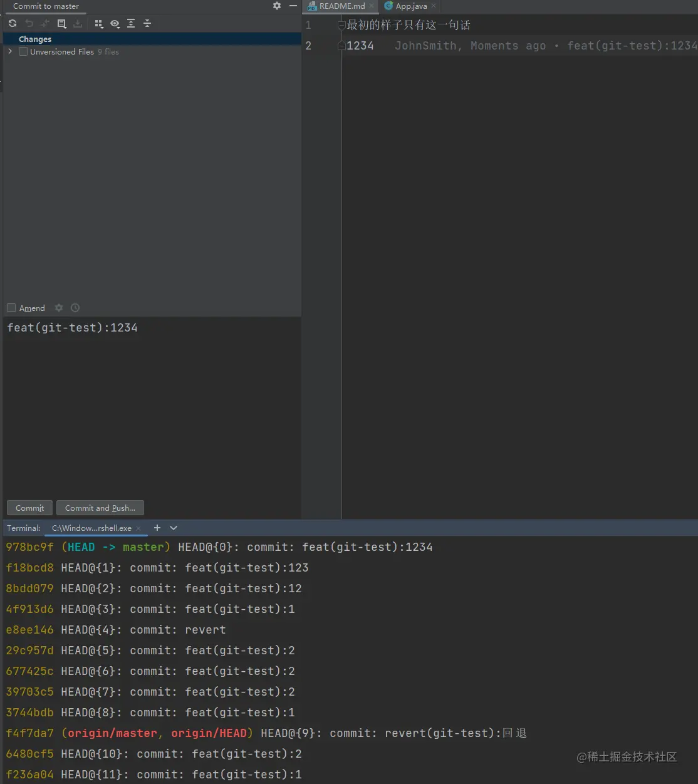This screenshot has height=784, width=698.
Task: Select the Commit to master tab
Action: (46, 6)
